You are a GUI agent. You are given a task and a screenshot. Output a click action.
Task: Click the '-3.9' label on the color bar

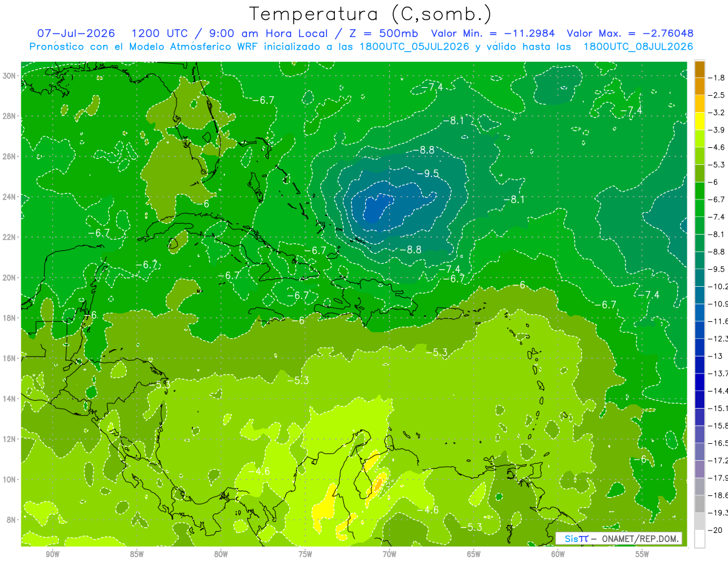(716, 130)
